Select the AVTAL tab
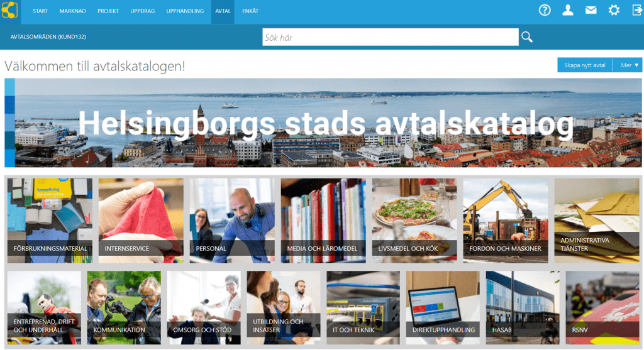 point(223,11)
